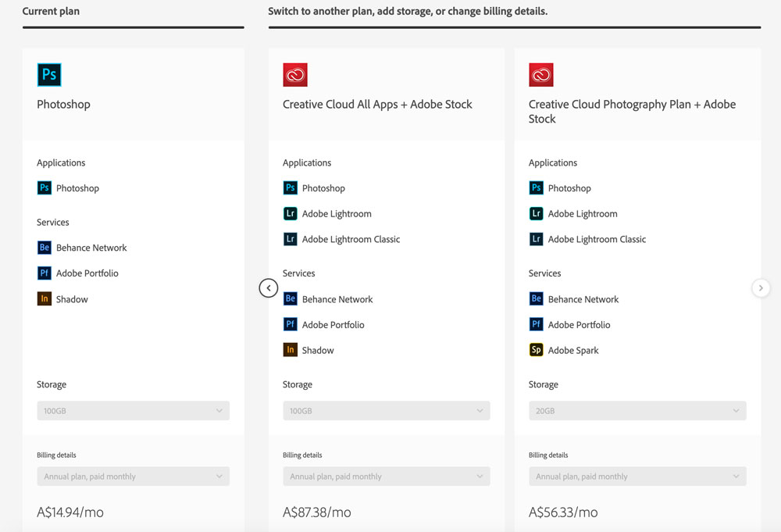Click 'Shadow' label in All Apps plan
781x532 pixels.
pos(318,350)
